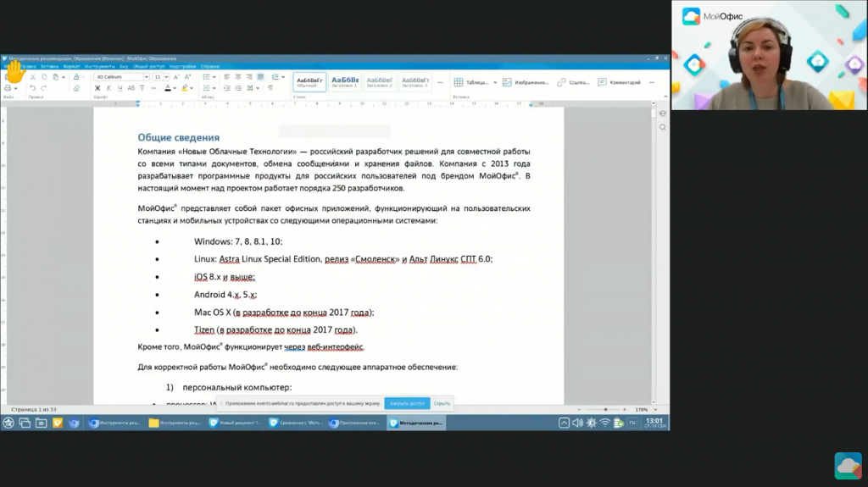Click the Wi-Fi icon in the system tray
The image size is (868, 487).
[605, 423]
